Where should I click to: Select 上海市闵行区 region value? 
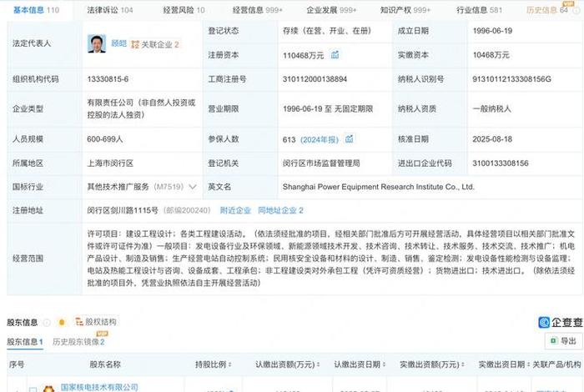coord(110,163)
